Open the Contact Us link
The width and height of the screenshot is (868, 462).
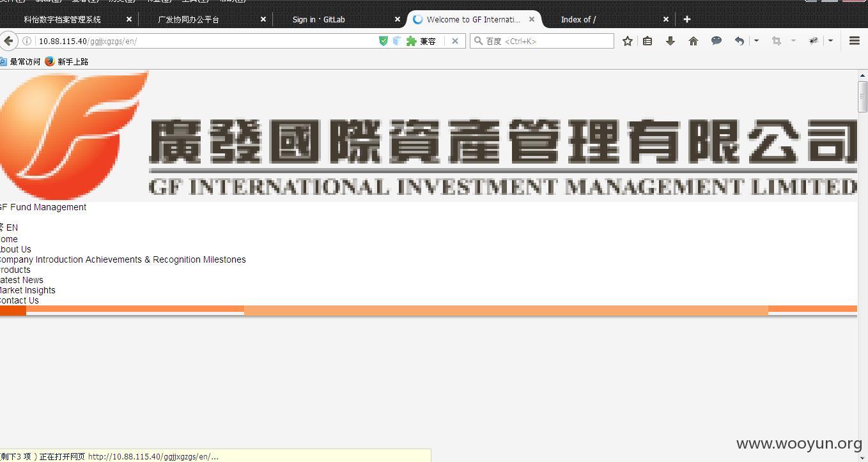point(19,300)
